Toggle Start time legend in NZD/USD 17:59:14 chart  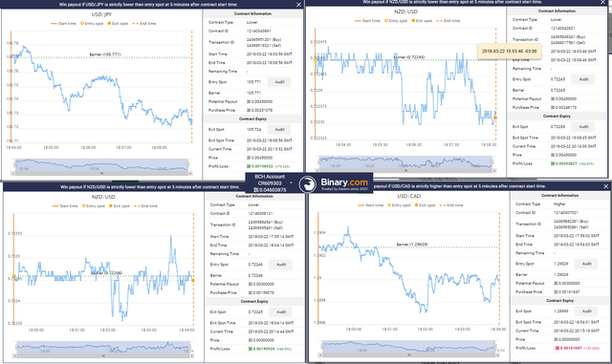pyautogui.click(x=65, y=206)
